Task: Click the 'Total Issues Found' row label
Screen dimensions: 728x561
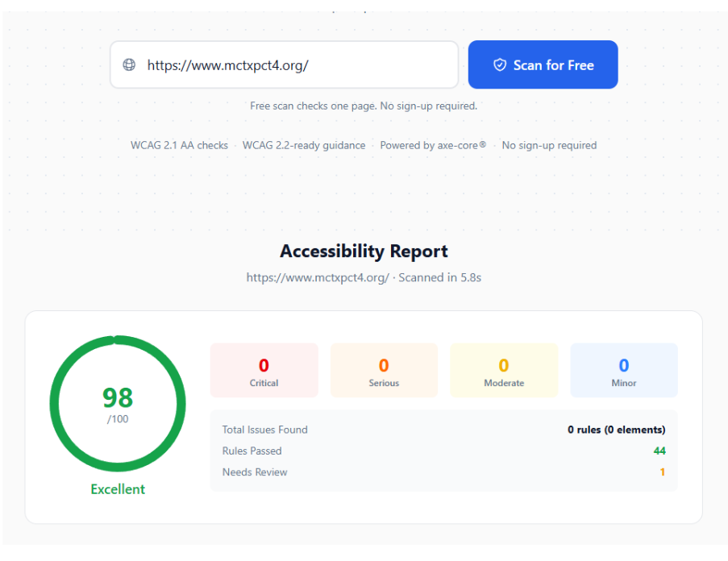Action: coord(264,430)
